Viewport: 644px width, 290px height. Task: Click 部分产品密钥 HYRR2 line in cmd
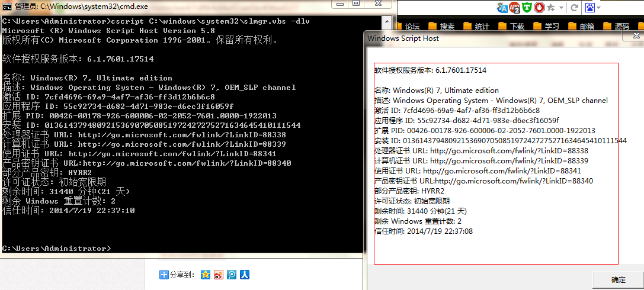point(47,172)
